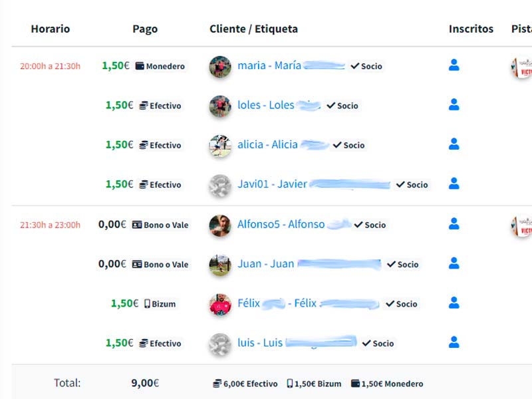Click the Bizum payment badge on Félix row
Viewport: 532px width, 399px height.
point(160,304)
